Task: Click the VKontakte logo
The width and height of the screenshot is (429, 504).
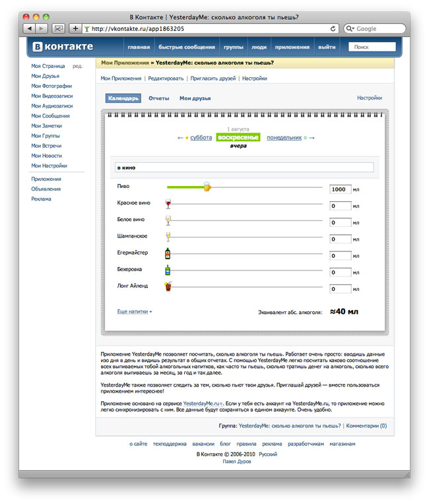Action: 63,47
